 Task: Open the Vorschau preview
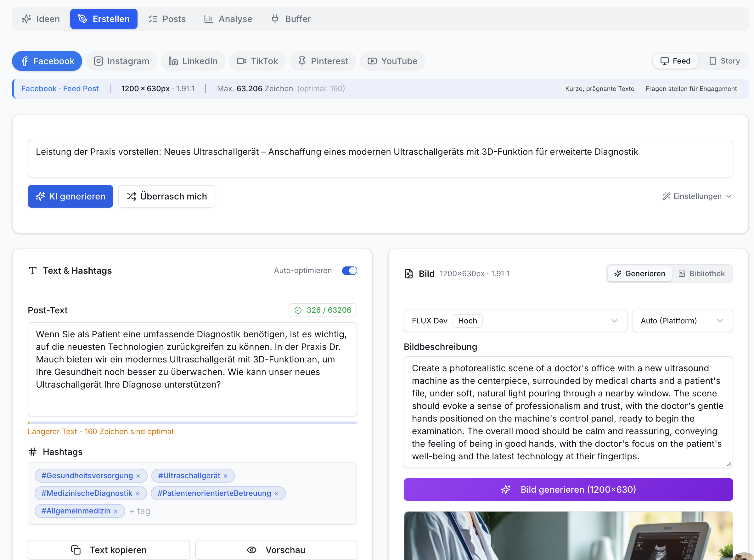coord(276,550)
